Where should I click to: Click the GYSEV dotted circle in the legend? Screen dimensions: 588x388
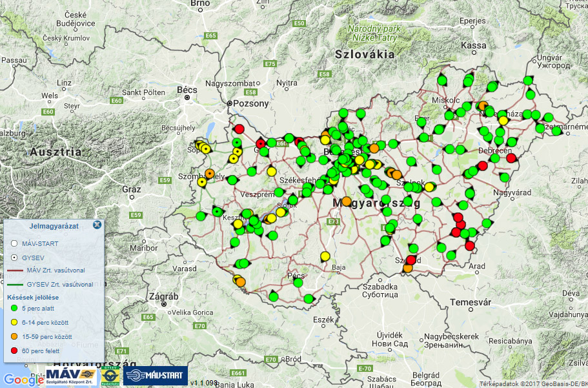14,256
